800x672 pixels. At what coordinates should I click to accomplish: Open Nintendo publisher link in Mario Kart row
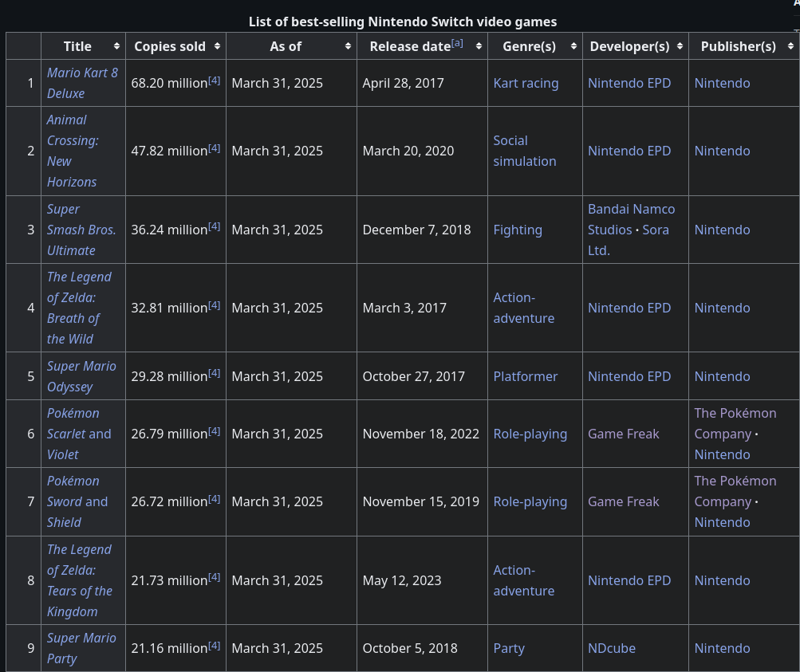click(722, 83)
